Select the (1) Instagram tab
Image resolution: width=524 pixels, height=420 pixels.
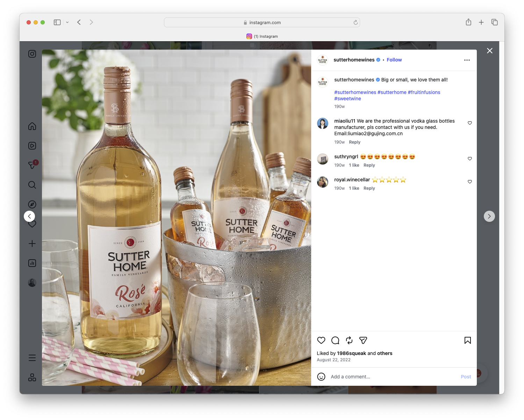click(262, 36)
